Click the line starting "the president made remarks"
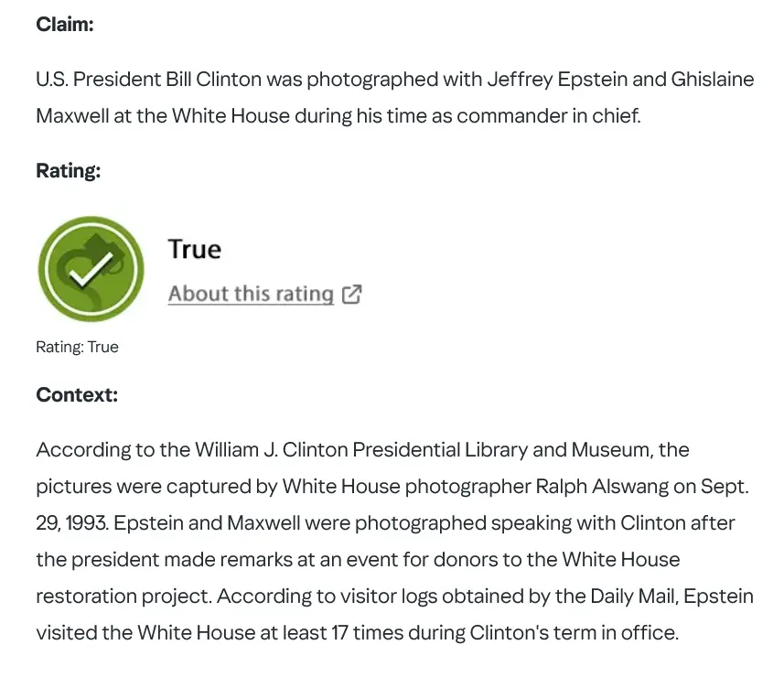784x677 pixels. (360, 560)
